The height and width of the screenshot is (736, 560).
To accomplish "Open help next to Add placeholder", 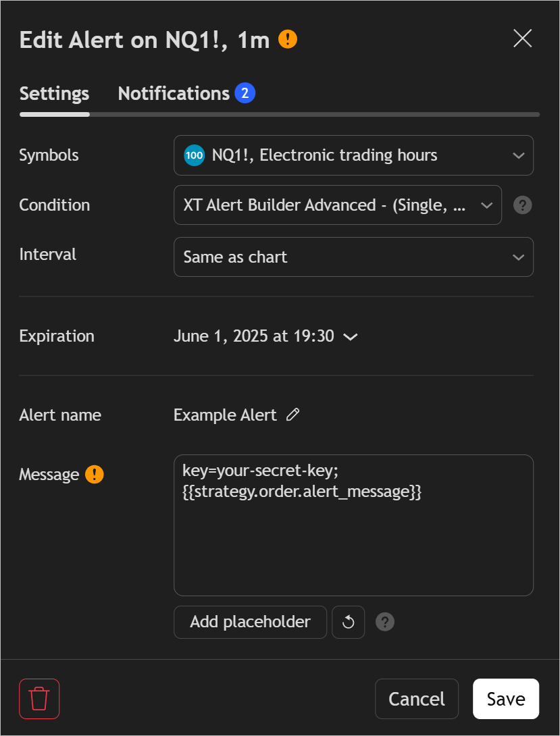I will pos(384,622).
